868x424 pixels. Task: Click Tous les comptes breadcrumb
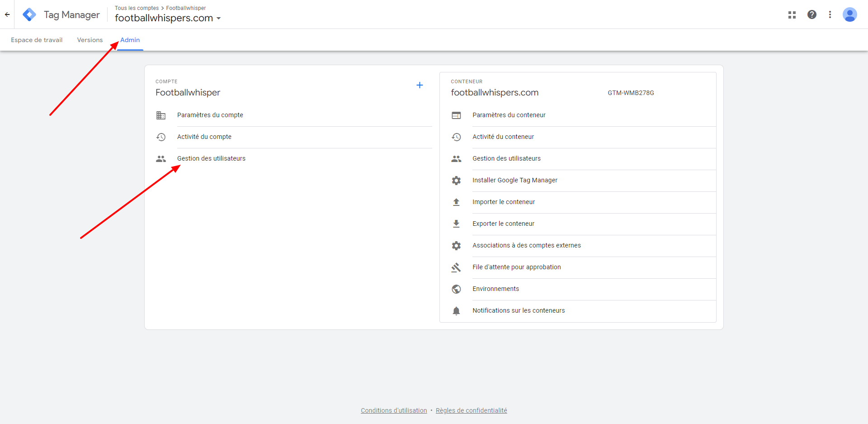(x=137, y=8)
